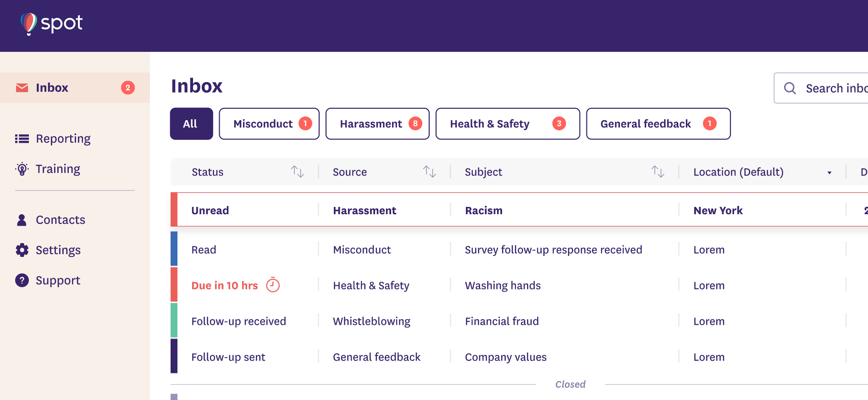Click the search magnifier icon
Screen dimensions: 868x400
[x=790, y=88]
